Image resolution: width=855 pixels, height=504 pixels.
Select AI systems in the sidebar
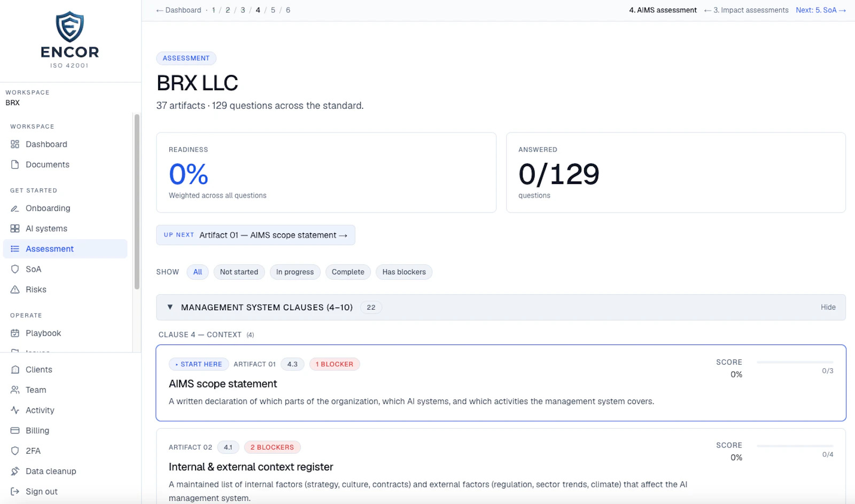[x=65, y=229]
